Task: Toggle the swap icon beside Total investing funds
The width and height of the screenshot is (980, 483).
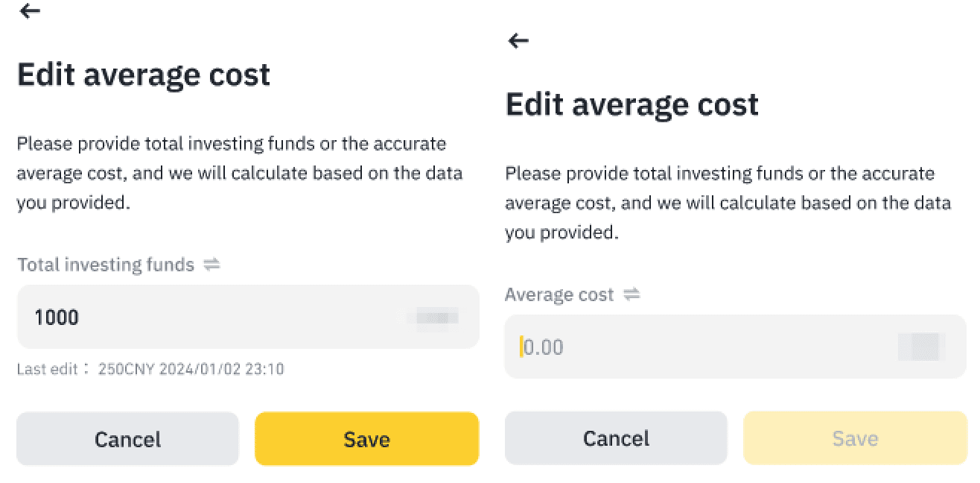Action: click(212, 265)
